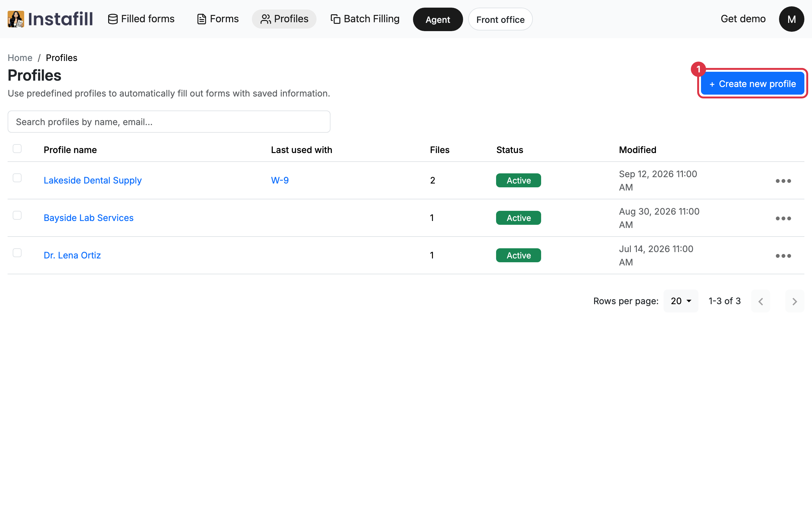Click the Status column header
This screenshot has height=508, width=812.
click(x=509, y=150)
